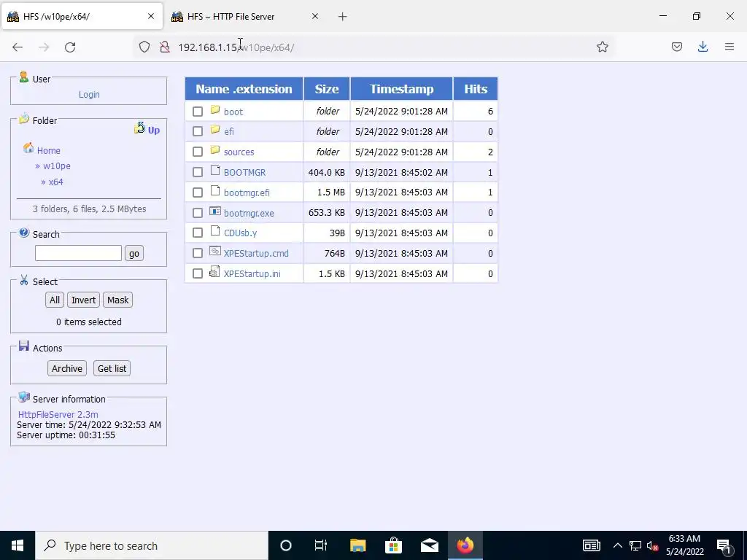Tick the CDUsb.y checkbox

tap(198, 233)
